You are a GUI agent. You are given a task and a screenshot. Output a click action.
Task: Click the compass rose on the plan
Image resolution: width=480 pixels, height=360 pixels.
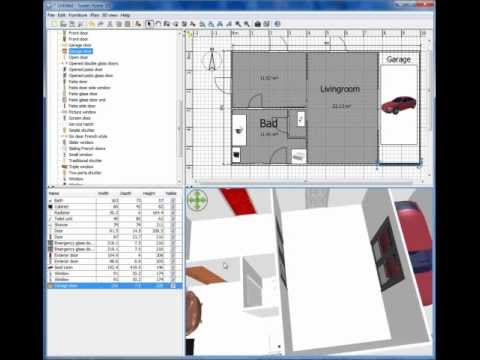point(212,59)
